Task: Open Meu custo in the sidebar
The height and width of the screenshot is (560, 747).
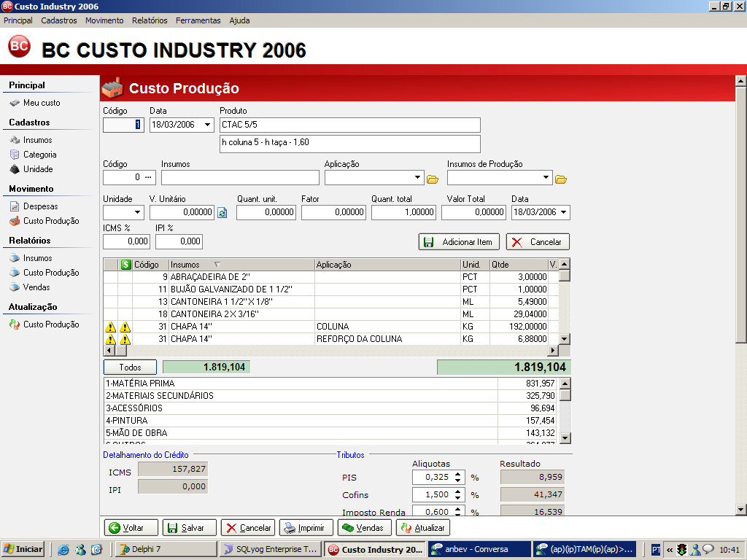Action: click(41, 103)
